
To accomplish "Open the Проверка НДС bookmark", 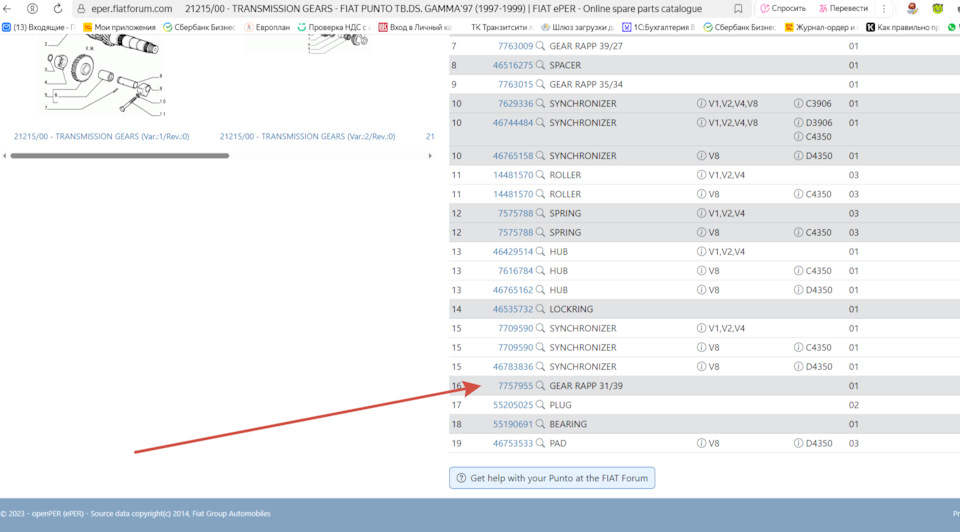I will point(334,28).
